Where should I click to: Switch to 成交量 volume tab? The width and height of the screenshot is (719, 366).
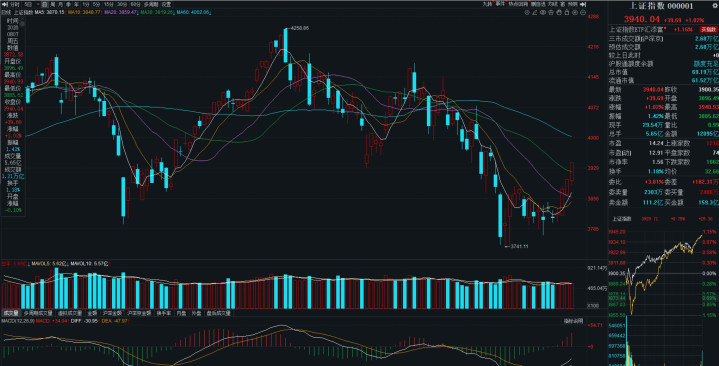click(x=10, y=313)
